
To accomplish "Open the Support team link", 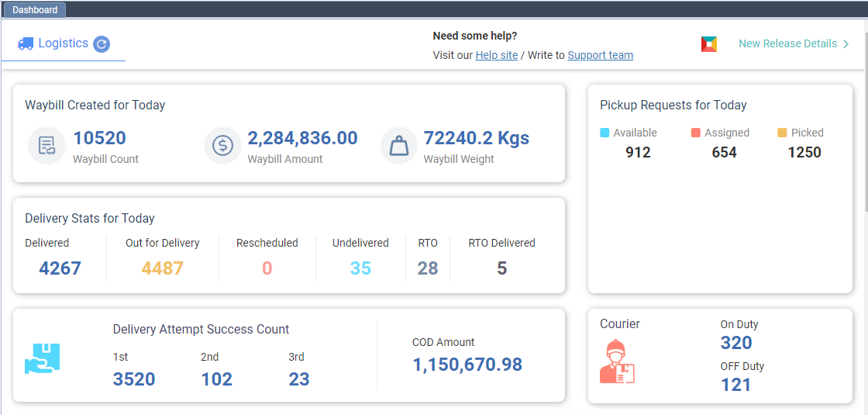I will tap(600, 55).
